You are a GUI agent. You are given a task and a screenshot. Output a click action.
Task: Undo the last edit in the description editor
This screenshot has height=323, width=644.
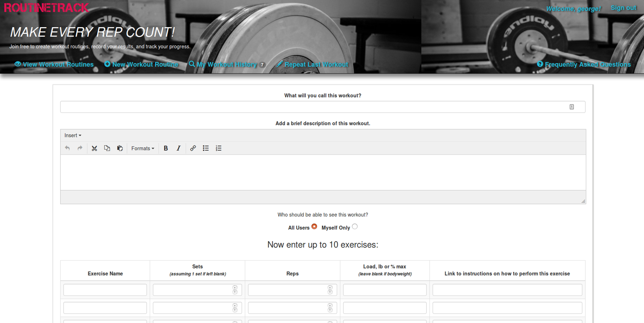coord(67,148)
